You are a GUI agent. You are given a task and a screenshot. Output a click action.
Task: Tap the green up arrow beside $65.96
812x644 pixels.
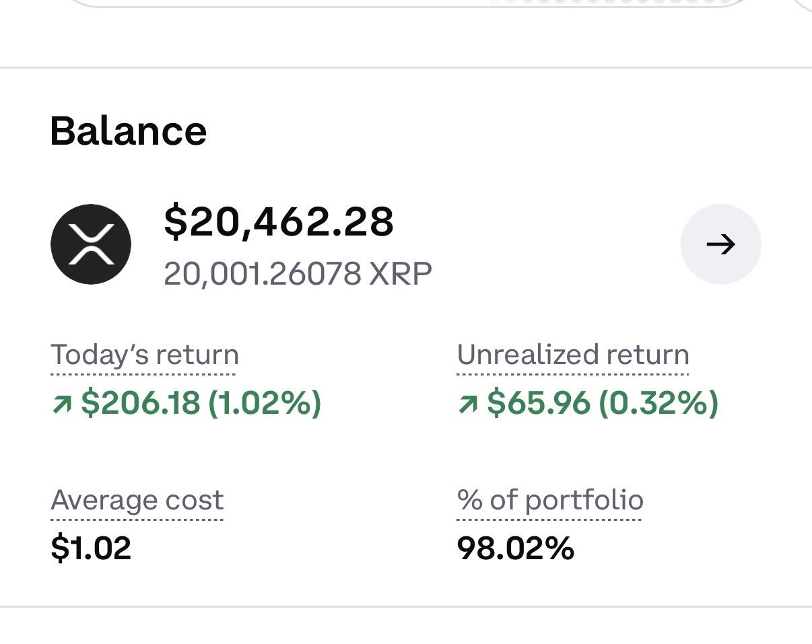[x=467, y=404]
